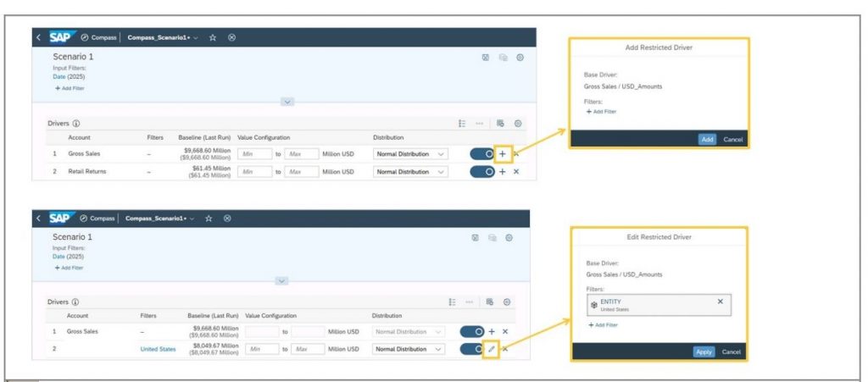Click the pencil edit icon for United States driver
868x382 pixels.
(x=491, y=349)
